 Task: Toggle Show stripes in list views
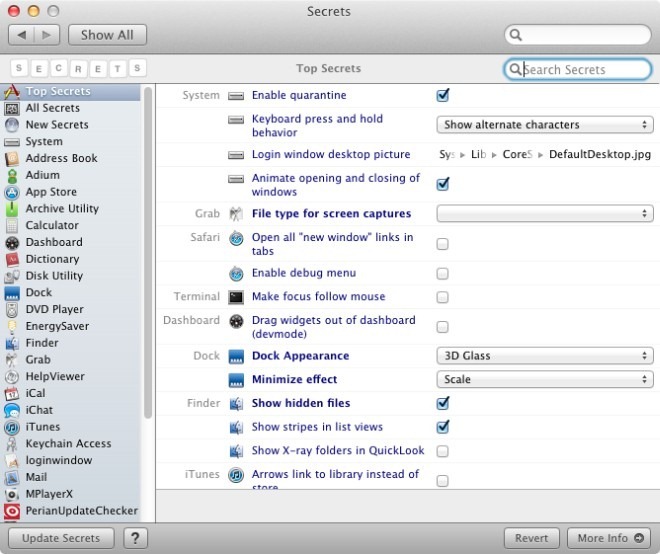(x=442, y=427)
